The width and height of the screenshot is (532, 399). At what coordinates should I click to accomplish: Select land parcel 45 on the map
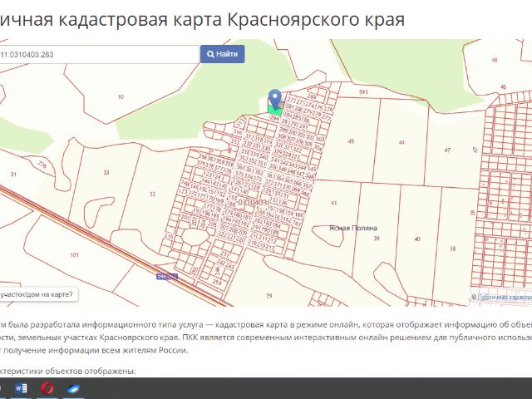click(x=351, y=142)
